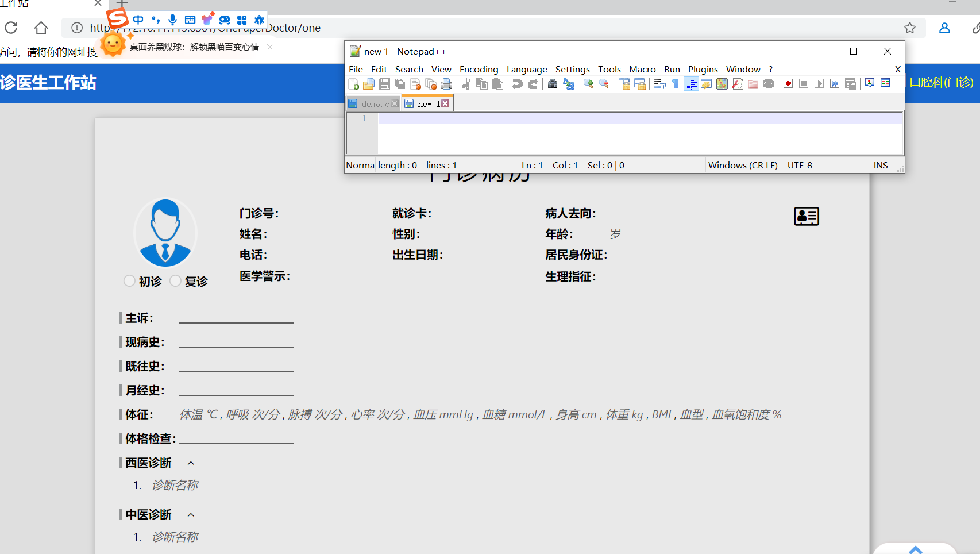Click the New file icon in Notepad++

[x=354, y=84]
